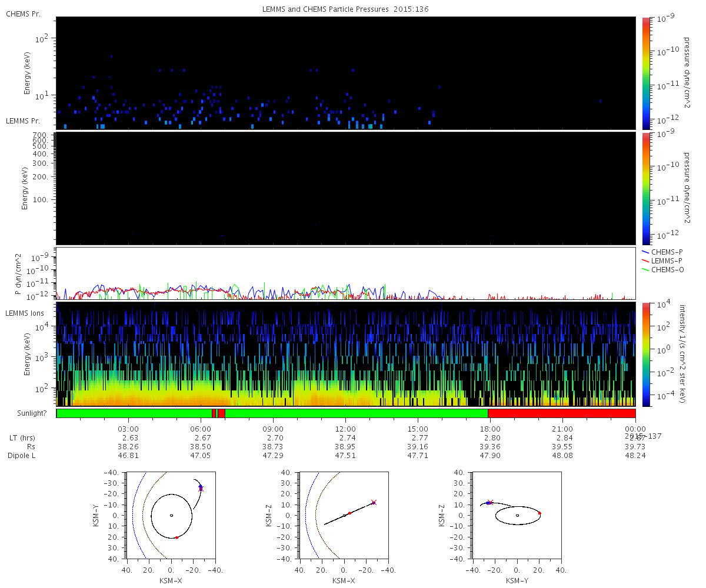This screenshot has width=706, height=588.
Task: Click the red sunlight bar segment after 18:00
Action: [x=562, y=413]
